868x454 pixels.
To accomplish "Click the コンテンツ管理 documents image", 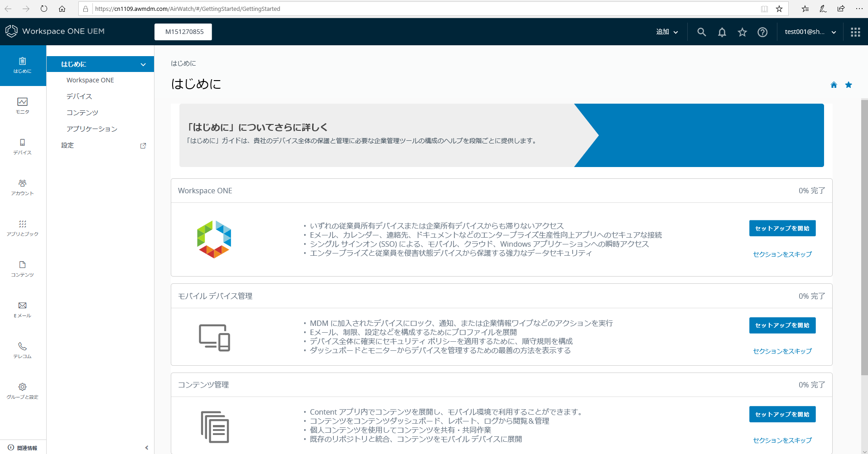I will coord(215,427).
